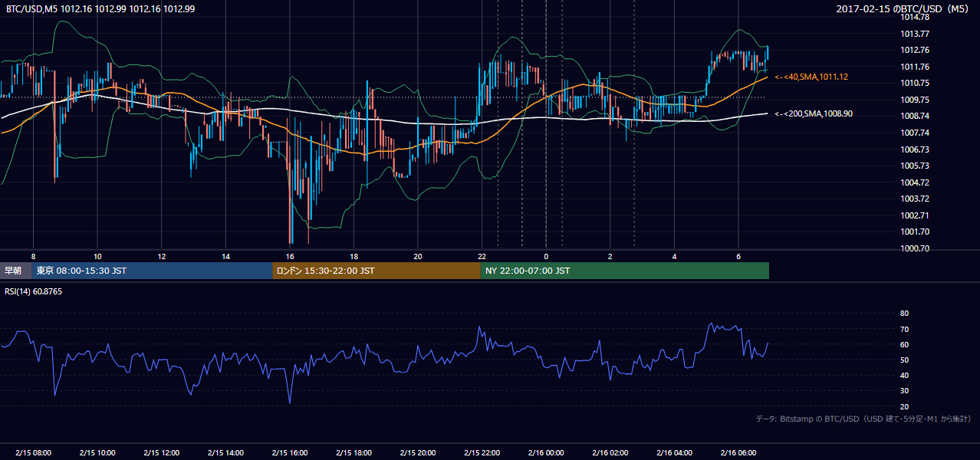Click the 2/15 10:00 date label

click(97, 452)
